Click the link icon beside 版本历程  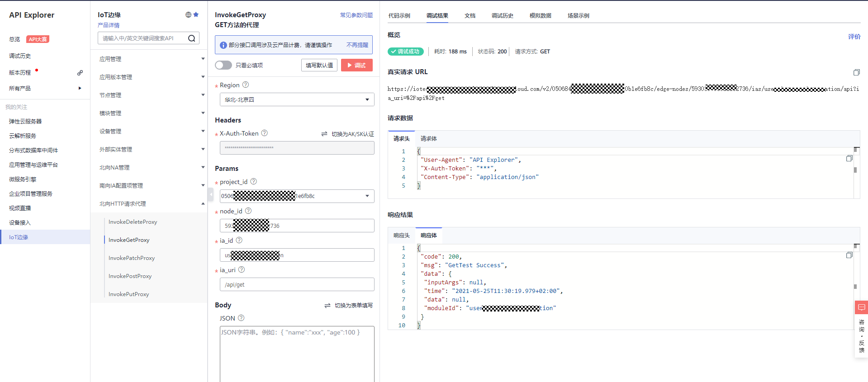point(80,72)
